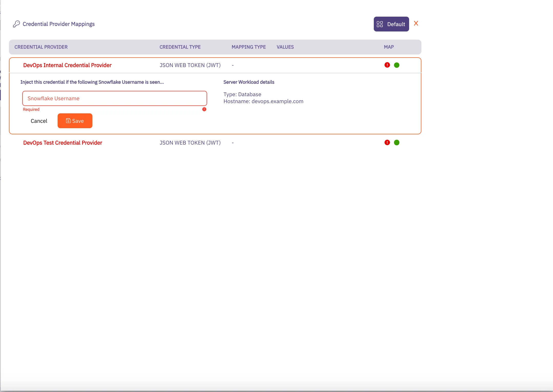
Task: Toggle the green status dot on DevOps Internal row
Action: [x=397, y=65]
